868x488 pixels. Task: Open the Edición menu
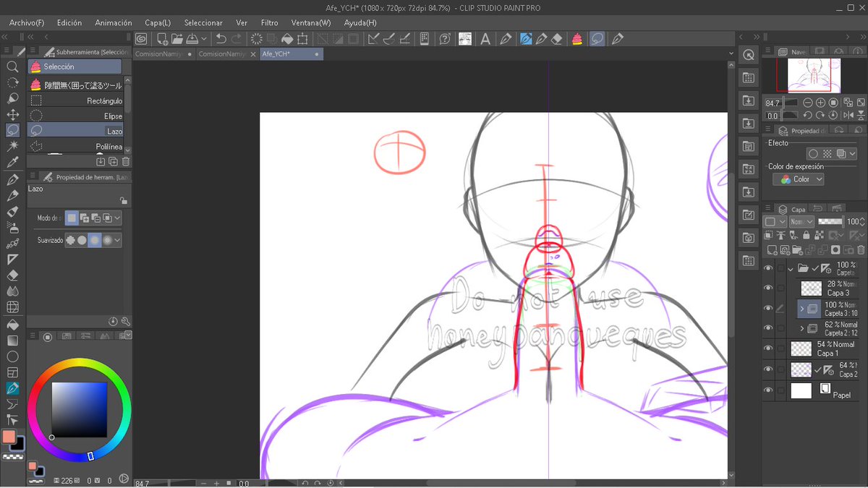pos(69,22)
